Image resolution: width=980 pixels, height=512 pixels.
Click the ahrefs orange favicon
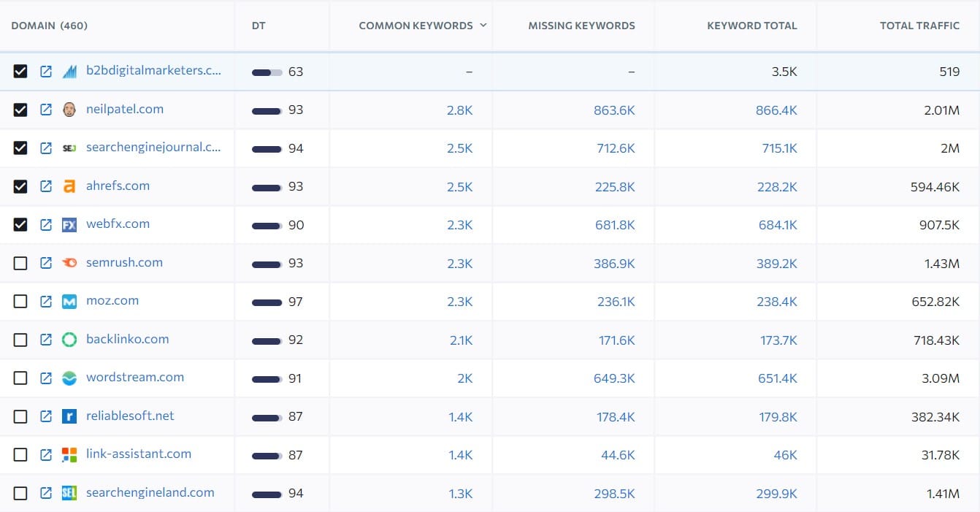tap(69, 186)
